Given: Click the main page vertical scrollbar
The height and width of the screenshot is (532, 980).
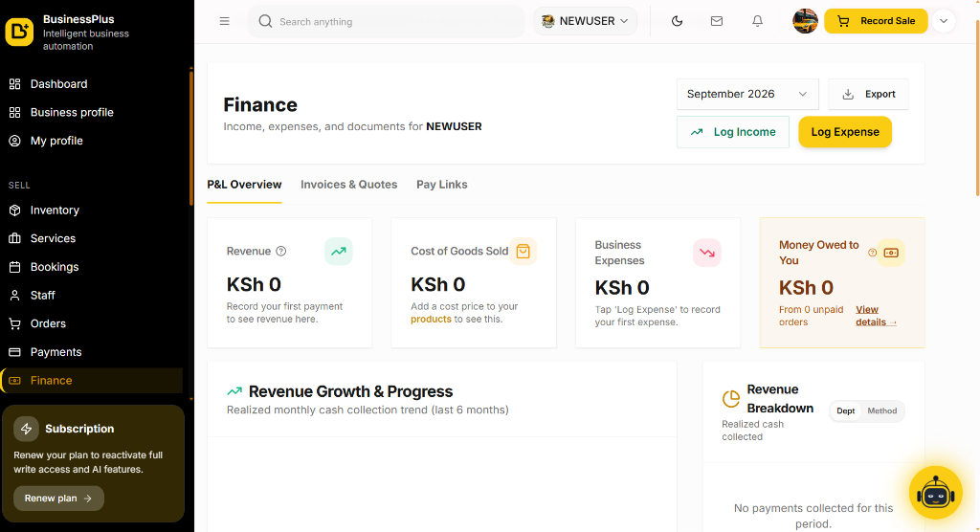Looking at the screenshot, I should [977, 106].
